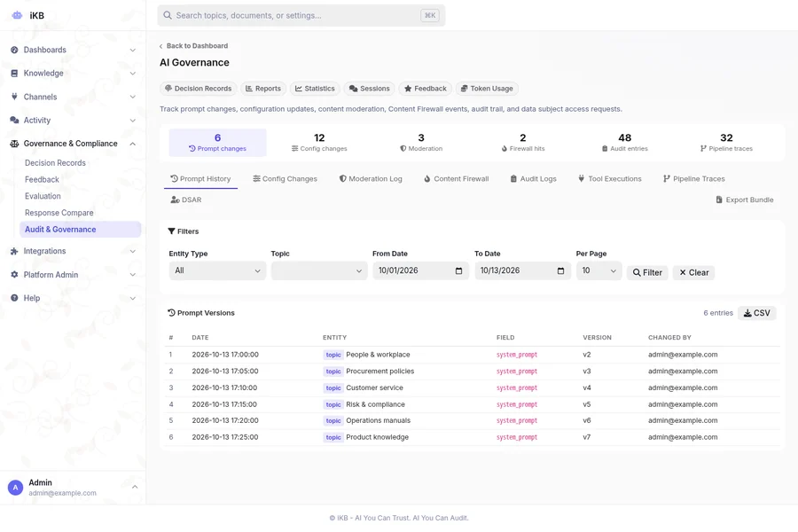The width and height of the screenshot is (798, 532).
Task: Switch to the Config Changes tab
Action: click(x=285, y=179)
